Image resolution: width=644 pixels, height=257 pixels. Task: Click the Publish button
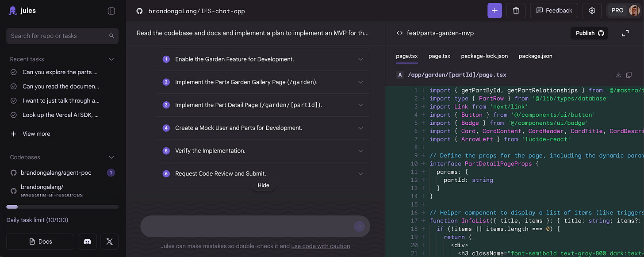point(590,33)
